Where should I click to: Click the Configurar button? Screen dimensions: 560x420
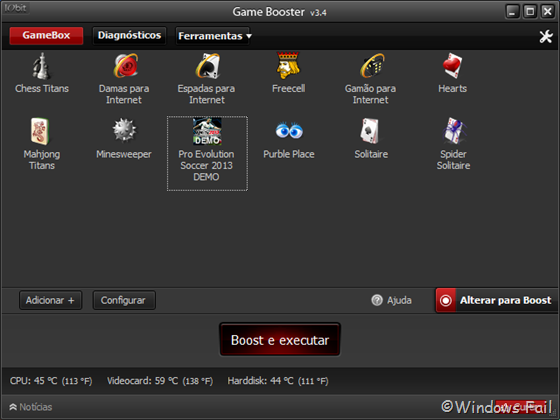click(124, 300)
